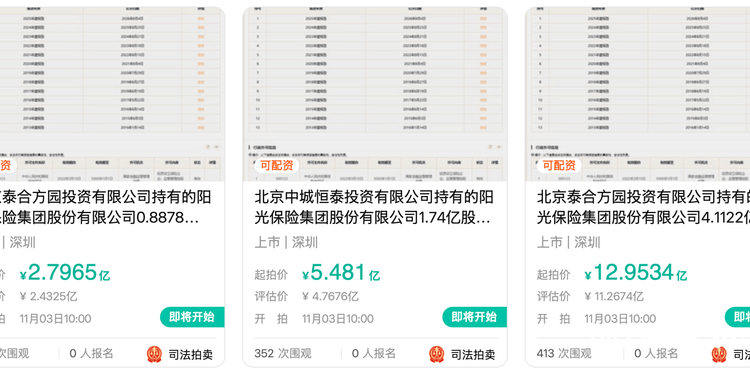Click 上市 | 深圳 tag on middle card
This screenshot has width=750, height=376.
pos(286,243)
